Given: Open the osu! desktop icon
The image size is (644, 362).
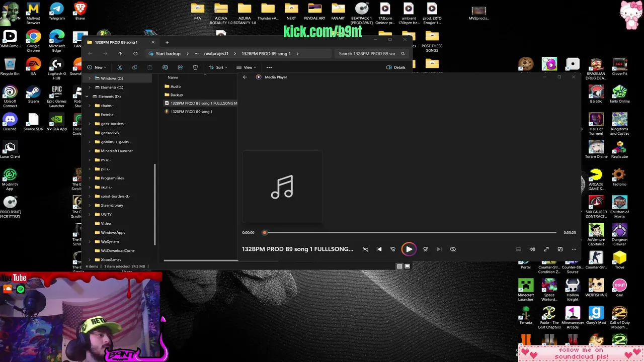Looking at the screenshot, I should [619, 288].
